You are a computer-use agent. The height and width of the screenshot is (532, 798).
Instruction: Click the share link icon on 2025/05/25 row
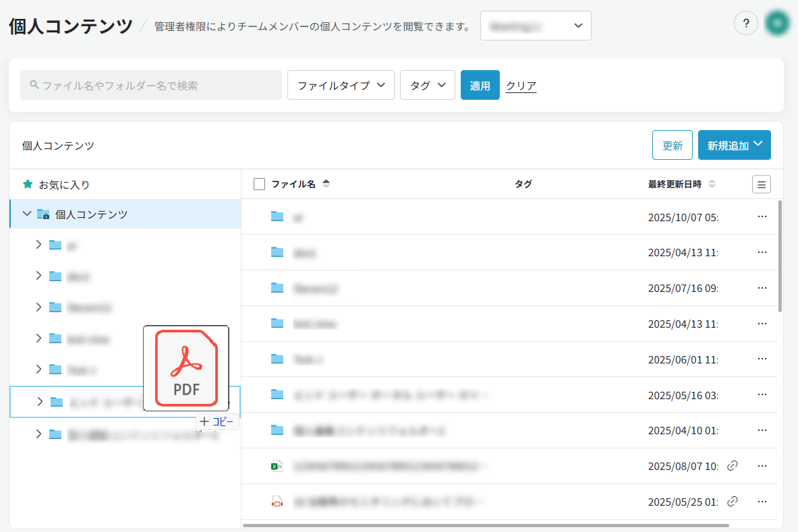point(733,501)
